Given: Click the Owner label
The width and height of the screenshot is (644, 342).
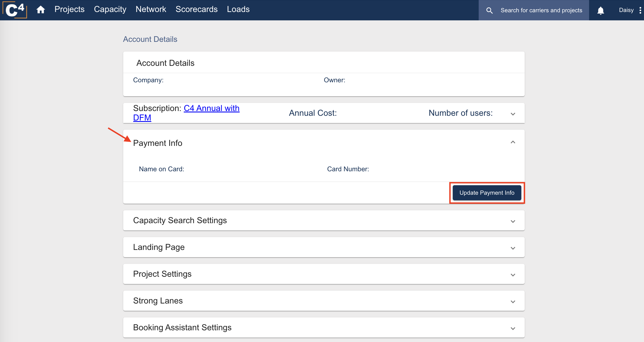Looking at the screenshot, I should tap(335, 80).
